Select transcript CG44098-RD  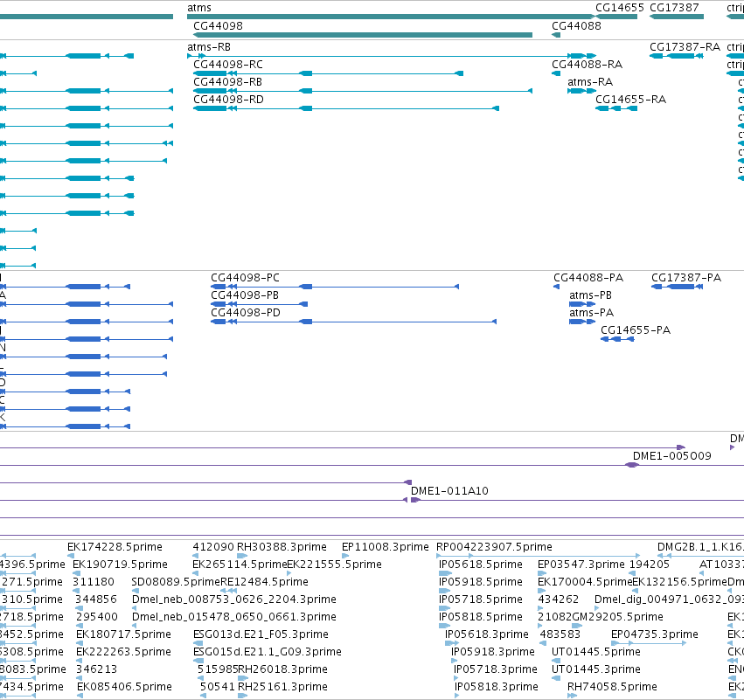(x=228, y=100)
